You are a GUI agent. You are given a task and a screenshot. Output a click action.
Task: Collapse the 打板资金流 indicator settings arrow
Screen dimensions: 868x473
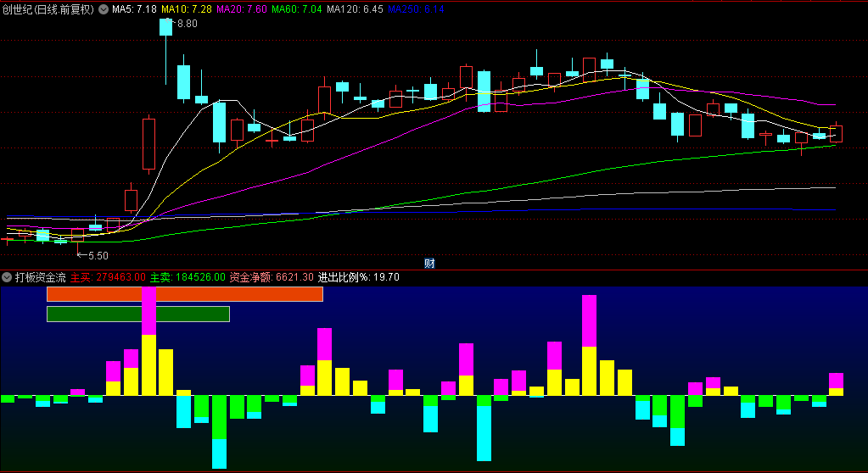pos(7,277)
